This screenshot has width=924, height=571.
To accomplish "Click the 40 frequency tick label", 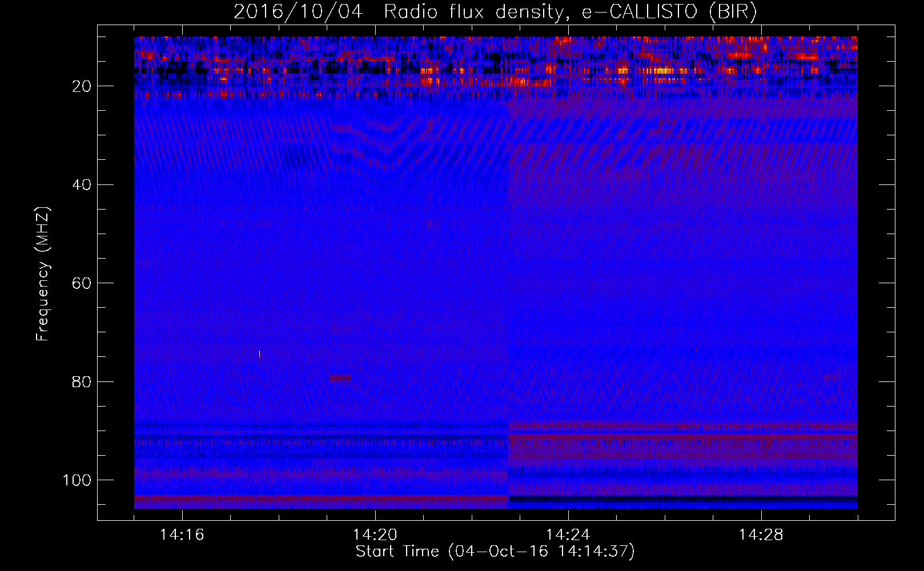I will point(82,185).
